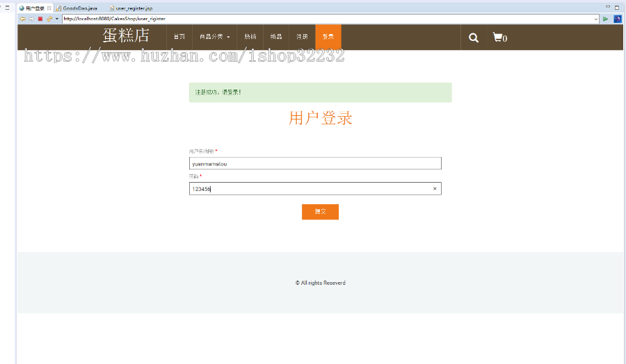Go back with the browser back arrow
The width and height of the screenshot is (626, 364).
23,19
